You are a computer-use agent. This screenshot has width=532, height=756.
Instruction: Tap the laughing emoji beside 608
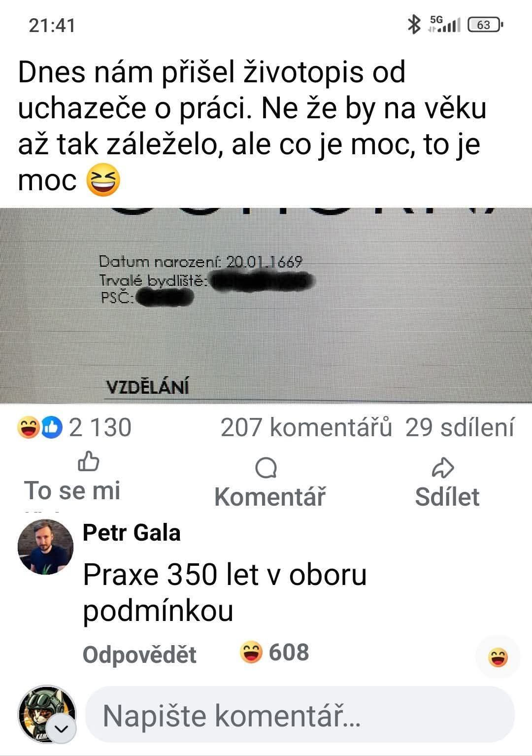[x=251, y=652]
